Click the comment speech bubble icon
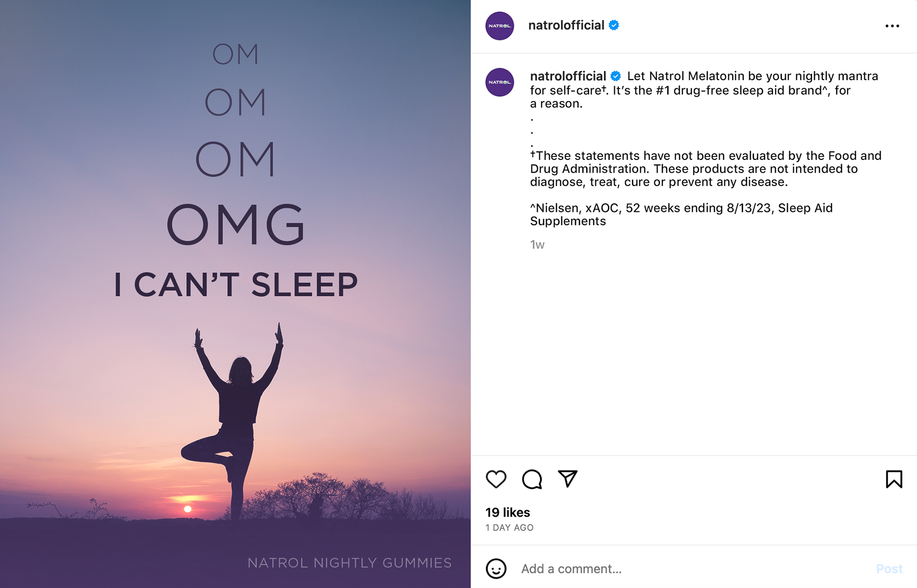 pyautogui.click(x=532, y=479)
